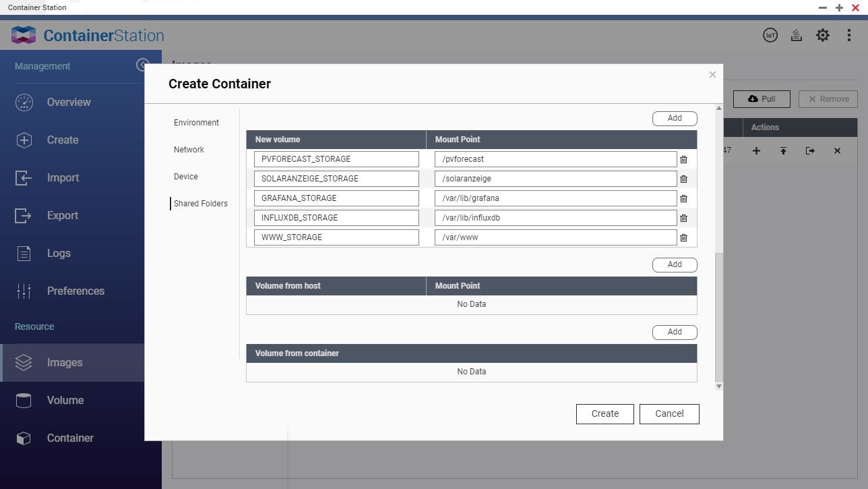This screenshot has width=868, height=489.
Task: Collapse the left sidebar panel
Action: (x=142, y=65)
